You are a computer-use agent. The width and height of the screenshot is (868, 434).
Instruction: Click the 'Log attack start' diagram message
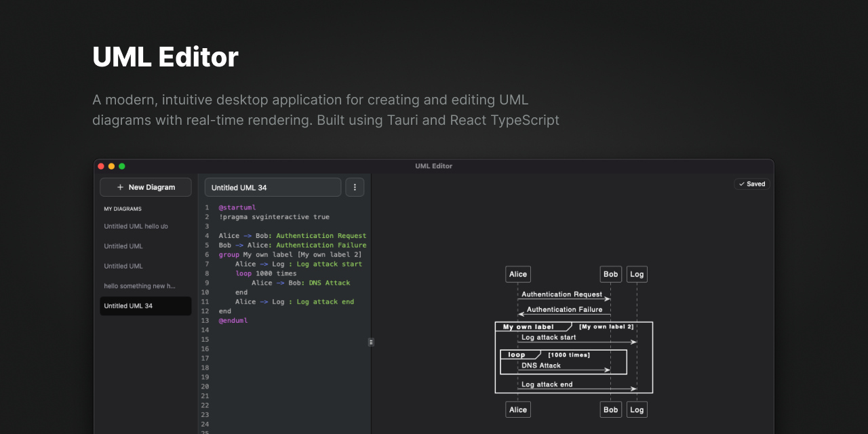click(549, 337)
